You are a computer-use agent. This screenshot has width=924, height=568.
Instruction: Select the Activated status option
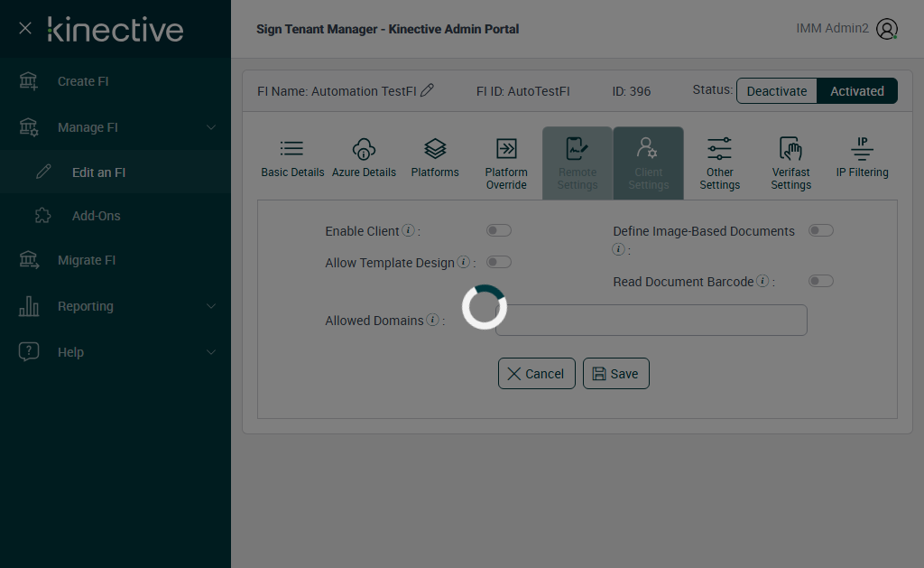[857, 91]
